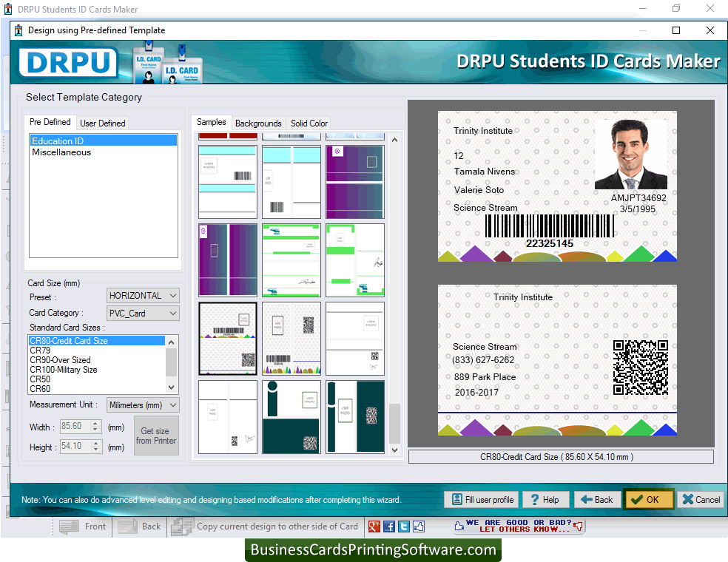Screen dimensions: 728x562
Task: Open the Back side of card view
Action: pyautogui.click(x=140, y=527)
